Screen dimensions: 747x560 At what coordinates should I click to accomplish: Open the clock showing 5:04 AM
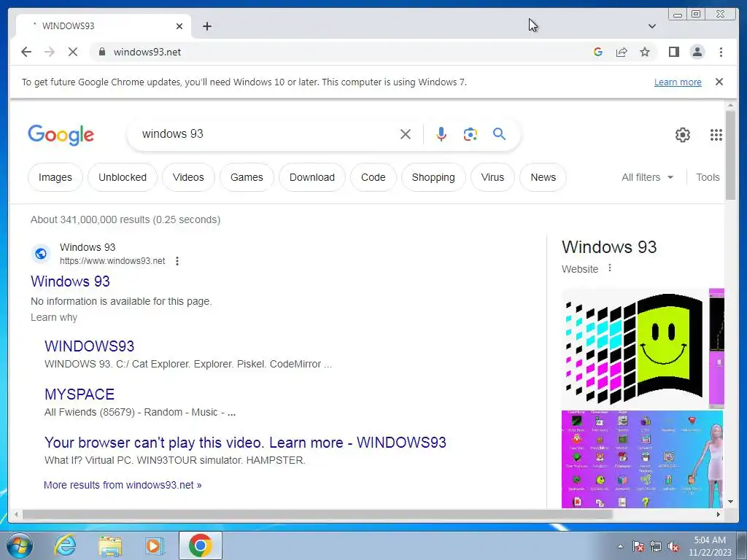coord(710,545)
